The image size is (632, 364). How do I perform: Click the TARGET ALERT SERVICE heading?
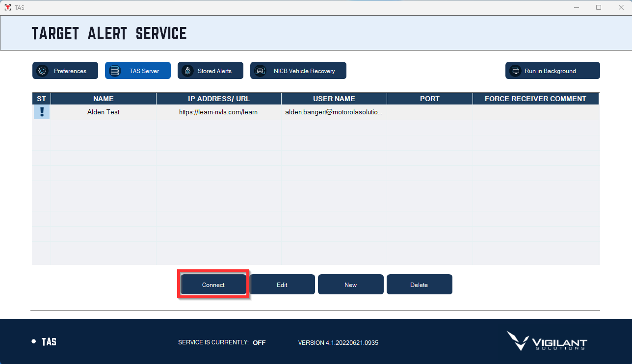click(x=109, y=33)
